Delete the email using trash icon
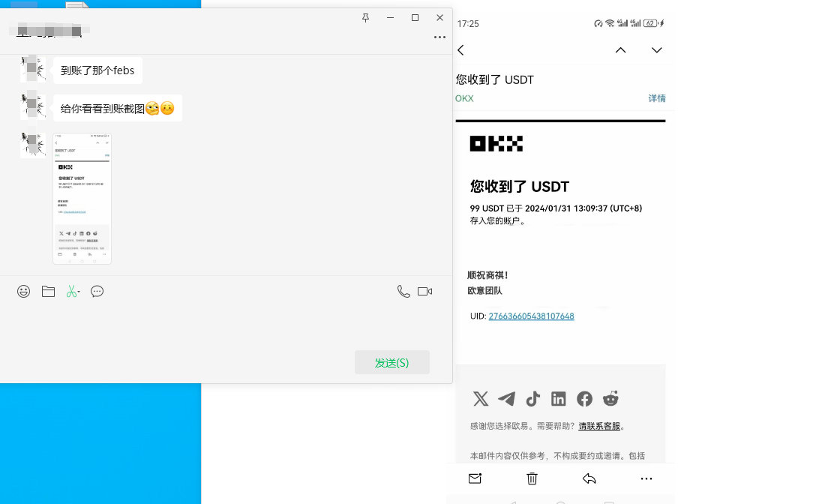Screen dimensions: 828x504 tap(532, 478)
